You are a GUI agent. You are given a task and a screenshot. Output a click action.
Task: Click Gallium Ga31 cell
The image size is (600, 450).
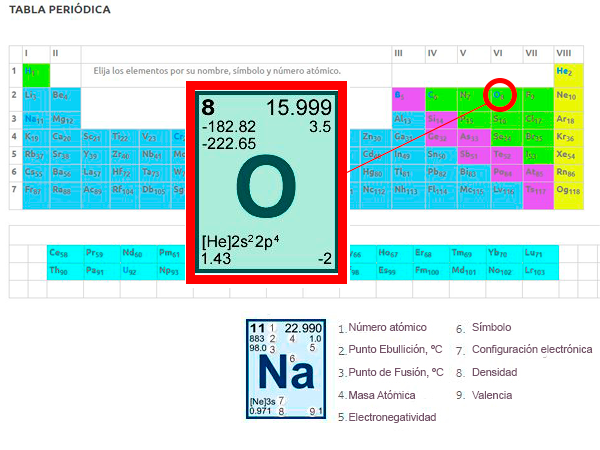point(408,138)
